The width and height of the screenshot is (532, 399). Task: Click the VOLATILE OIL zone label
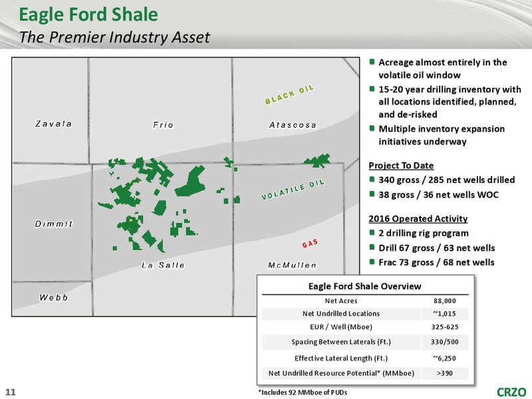pyautogui.click(x=293, y=190)
